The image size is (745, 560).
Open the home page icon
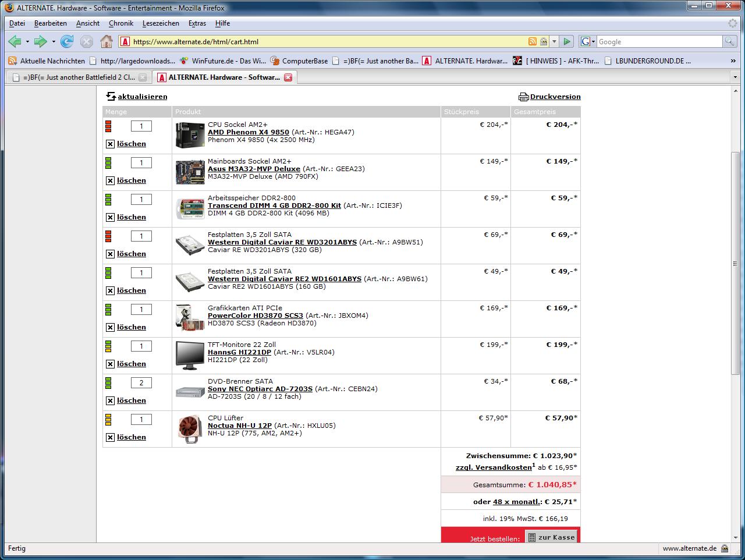tap(107, 41)
